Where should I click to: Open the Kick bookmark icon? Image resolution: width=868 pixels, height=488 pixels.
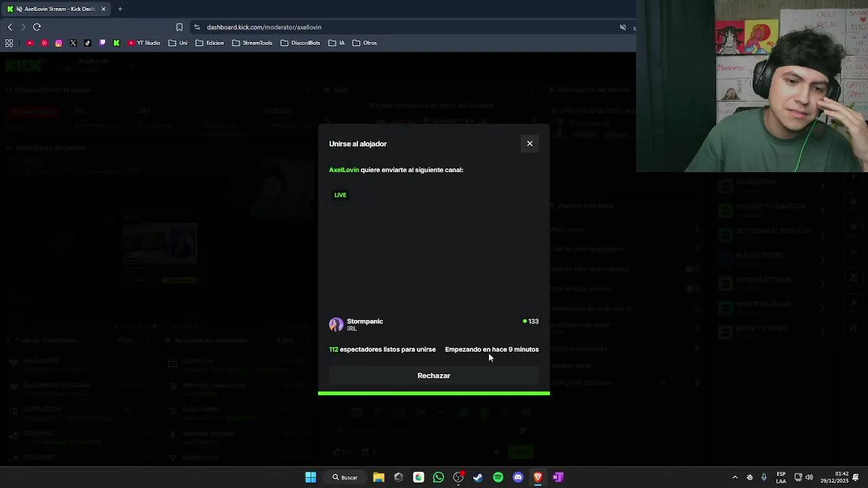tap(117, 43)
